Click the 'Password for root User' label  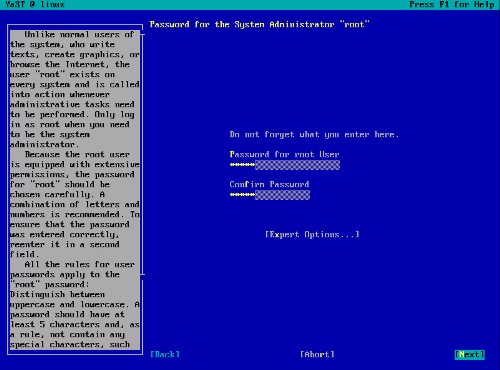pyautogui.click(x=284, y=155)
